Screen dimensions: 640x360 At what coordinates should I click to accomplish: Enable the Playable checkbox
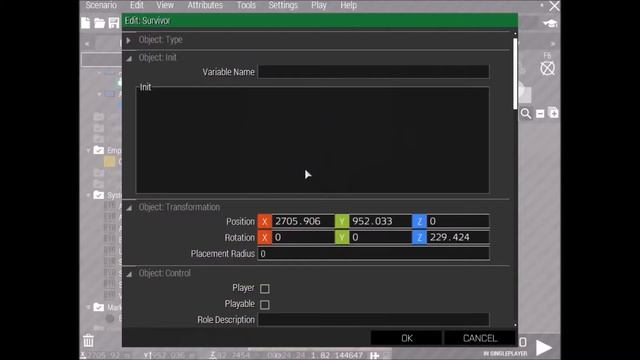point(264,304)
